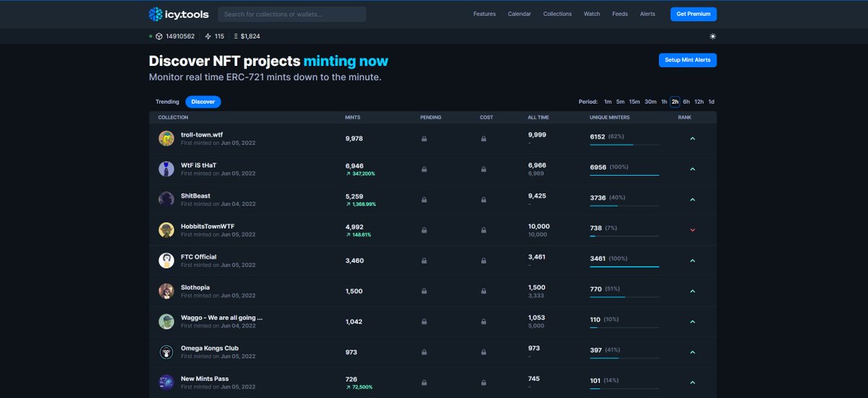
Task: Select the 2h period option
Action: [x=675, y=102]
